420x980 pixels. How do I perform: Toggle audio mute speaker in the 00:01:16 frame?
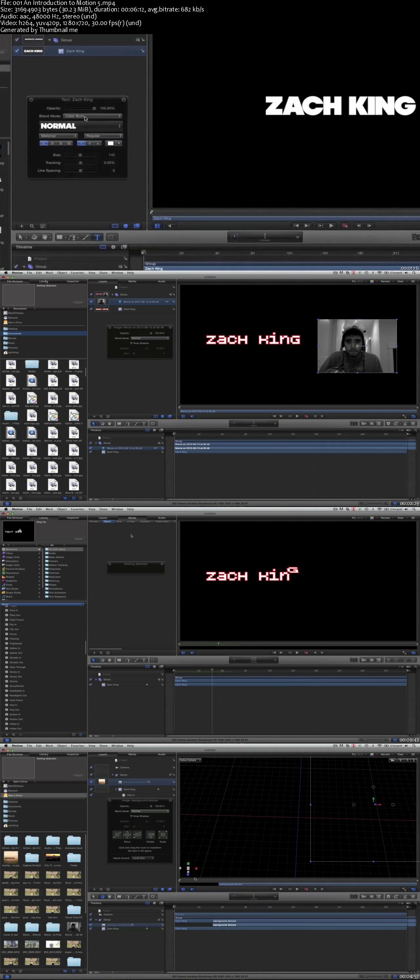click(x=169, y=225)
